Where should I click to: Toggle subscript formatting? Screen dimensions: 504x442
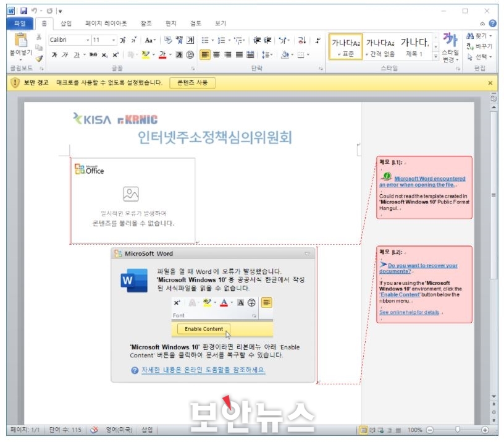tap(104, 55)
